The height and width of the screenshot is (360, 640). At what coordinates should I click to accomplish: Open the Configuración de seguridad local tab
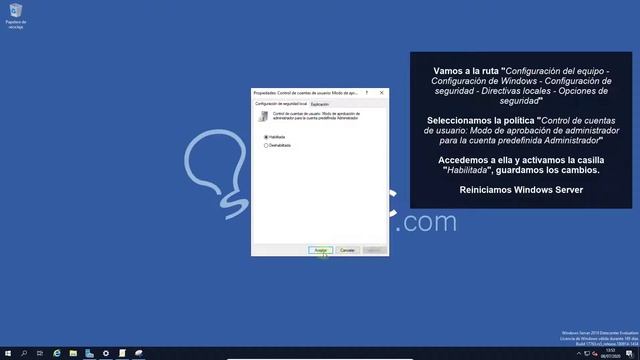click(281, 104)
